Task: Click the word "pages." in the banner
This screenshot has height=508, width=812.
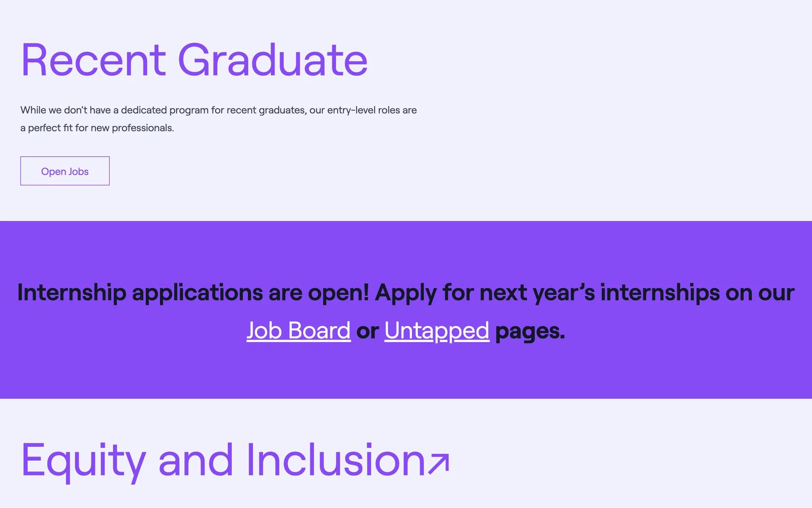Action: pyautogui.click(x=530, y=331)
